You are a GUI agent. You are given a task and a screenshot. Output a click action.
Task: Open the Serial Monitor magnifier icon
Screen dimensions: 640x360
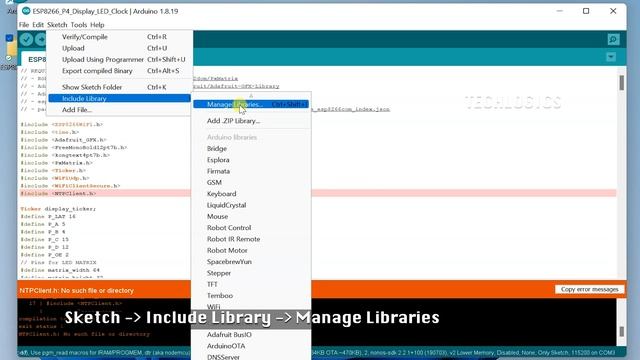coord(613,40)
